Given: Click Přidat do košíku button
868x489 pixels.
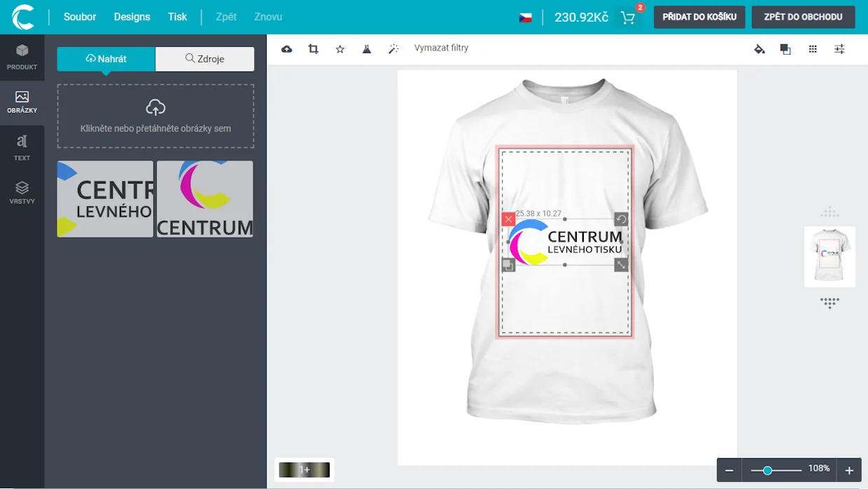Looking at the screenshot, I should click(699, 17).
